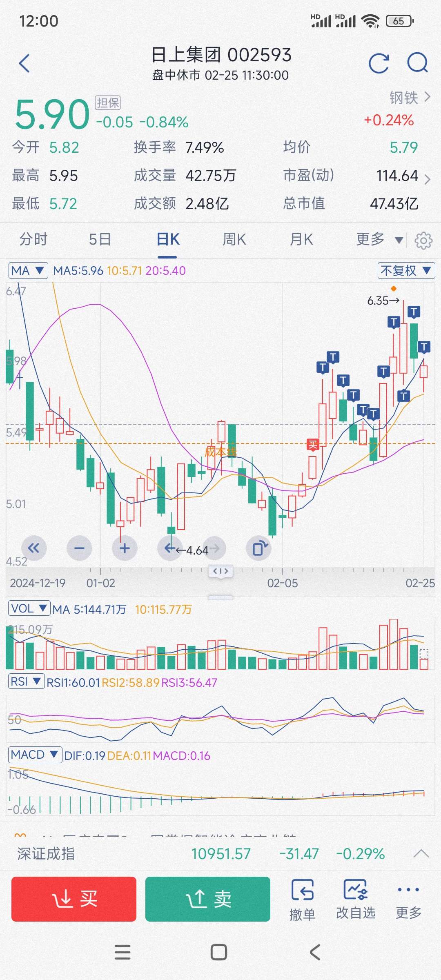Tap 均价 value 5.79
Screen dimensions: 441x980
coord(404,147)
